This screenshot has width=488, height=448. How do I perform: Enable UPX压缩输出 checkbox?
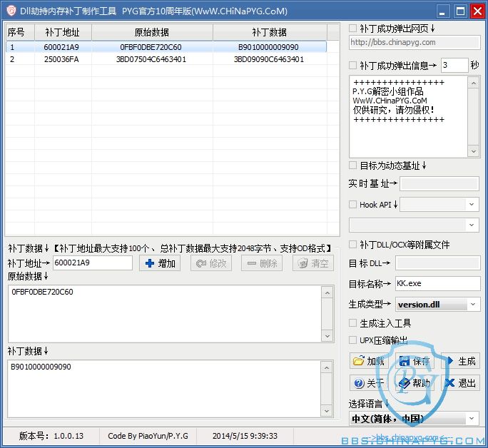[x=352, y=340]
